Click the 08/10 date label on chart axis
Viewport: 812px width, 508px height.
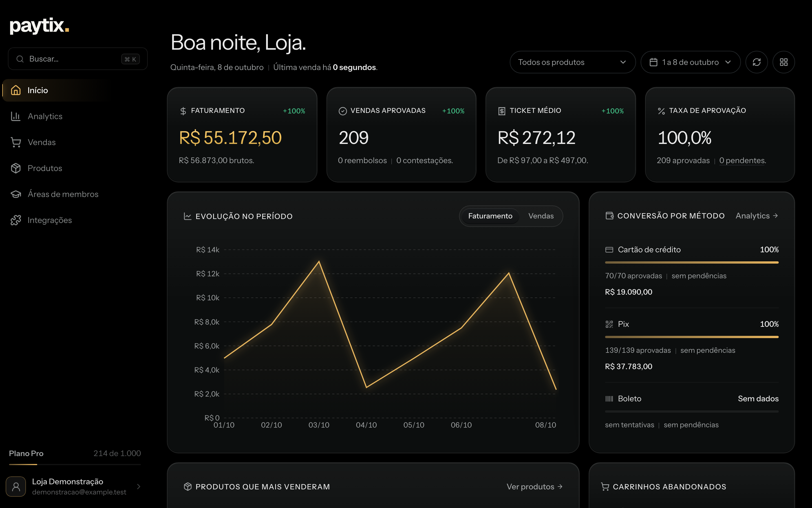[546, 425]
